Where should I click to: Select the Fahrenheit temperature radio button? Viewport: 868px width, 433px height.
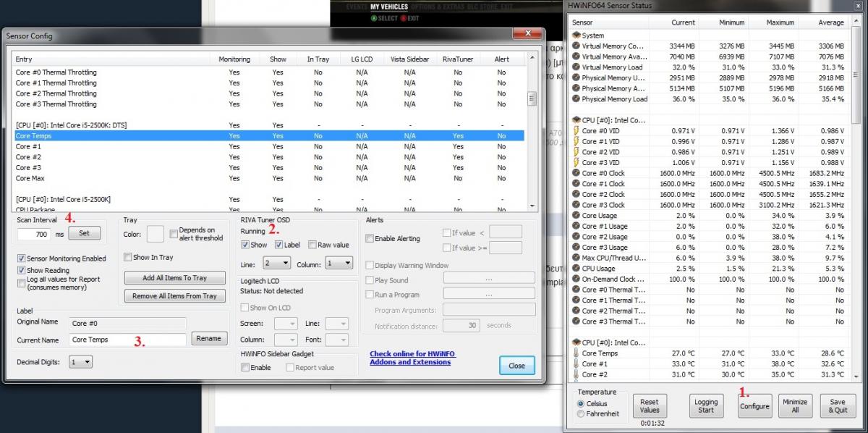(x=581, y=413)
